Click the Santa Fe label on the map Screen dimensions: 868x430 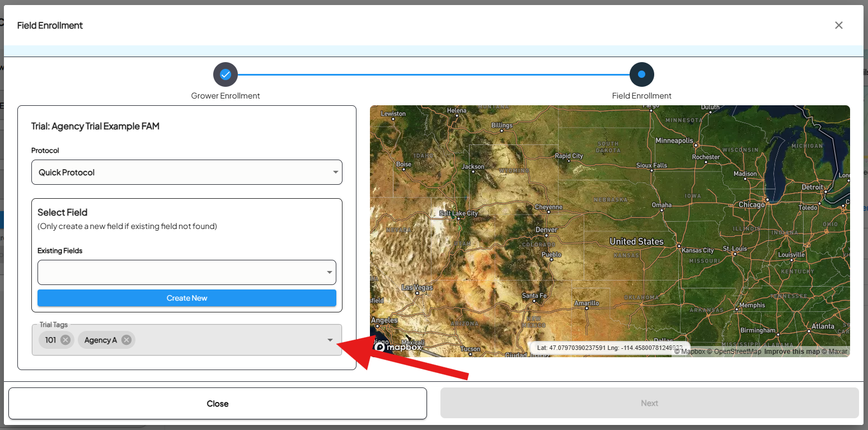(x=534, y=296)
